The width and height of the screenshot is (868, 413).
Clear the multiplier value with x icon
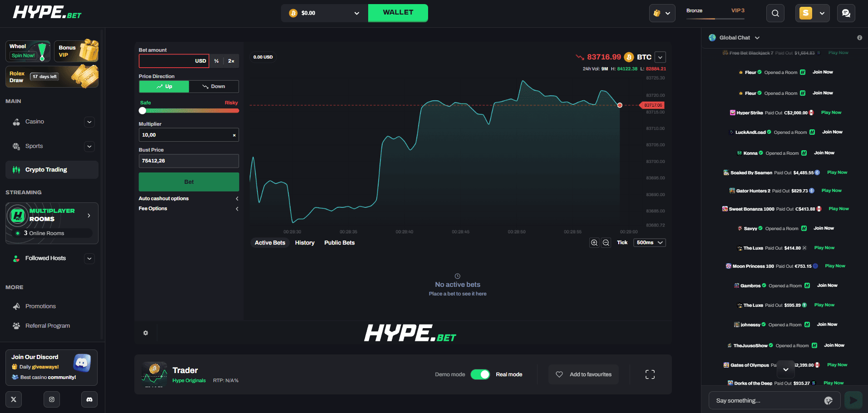pyautogui.click(x=234, y=135)
